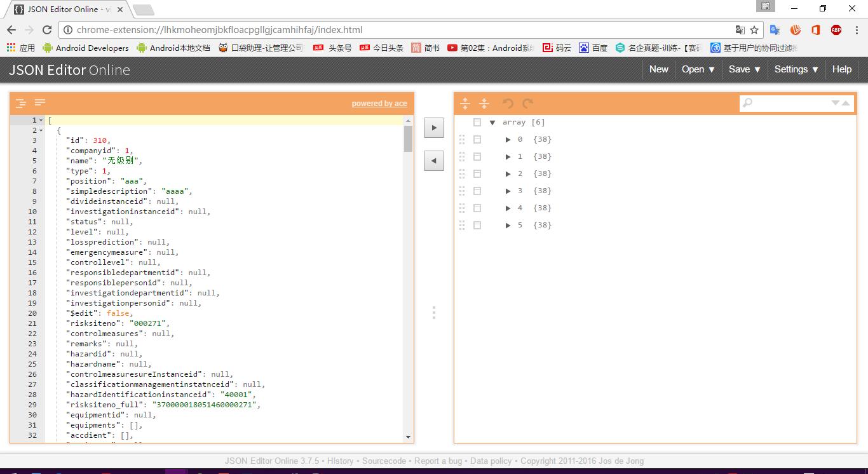Open the 今日头条 bookmark
The image size is (868, 474).
pyautogui.click(x=381, y=48)
